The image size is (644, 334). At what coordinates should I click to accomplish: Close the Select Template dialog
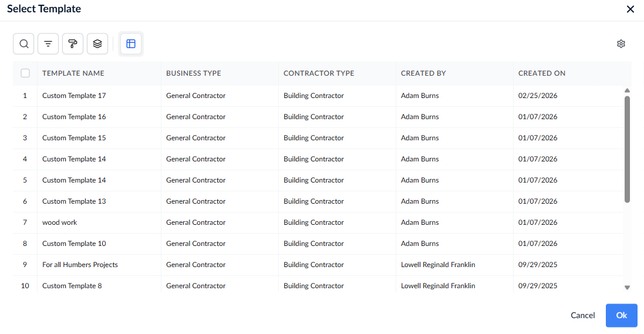click(x=630, y=9)
